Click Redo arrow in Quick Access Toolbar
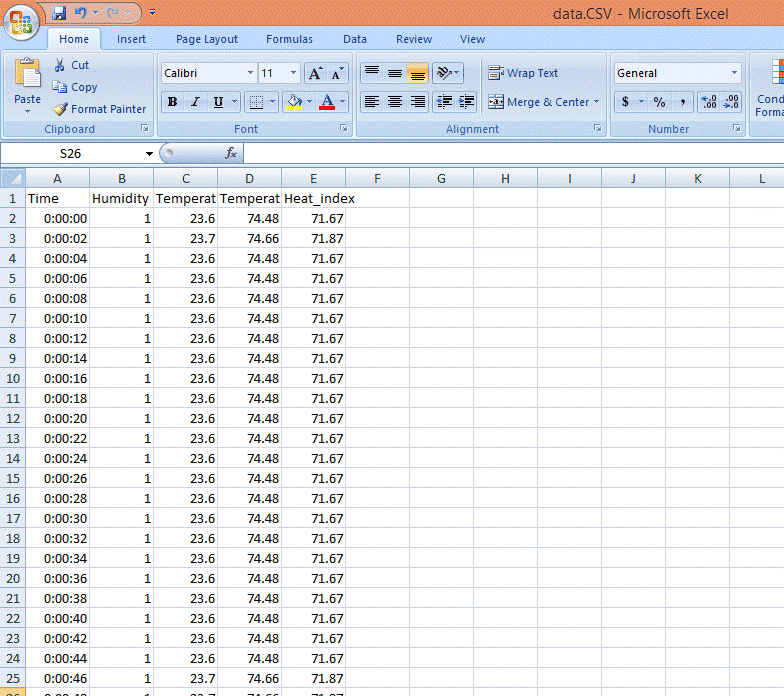784x696 pixels. (113, 13)
